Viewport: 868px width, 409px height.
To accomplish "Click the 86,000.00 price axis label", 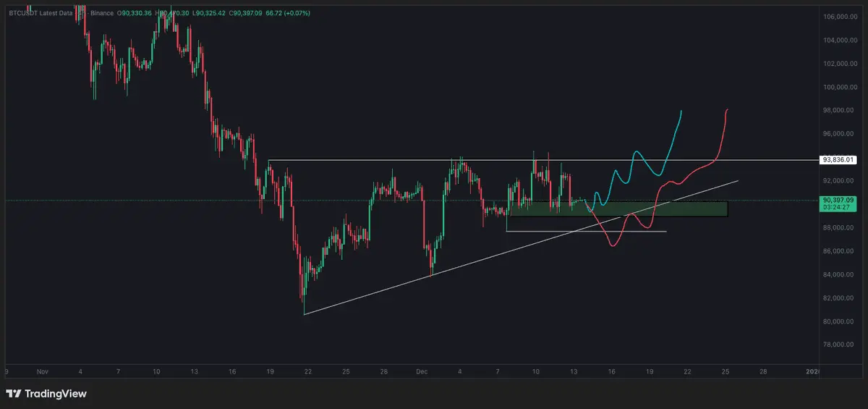I will 840,251.
